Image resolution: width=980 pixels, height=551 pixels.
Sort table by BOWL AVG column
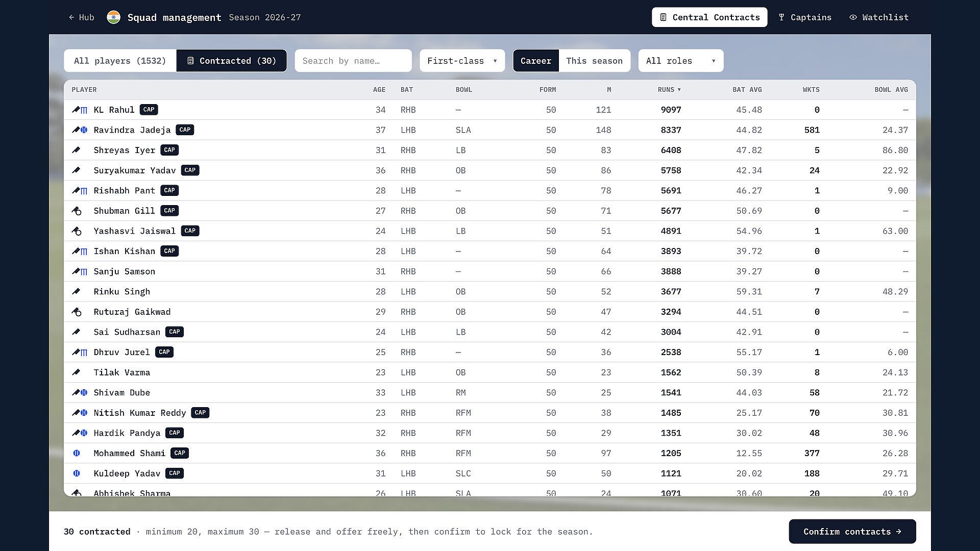tap(891, 90)
